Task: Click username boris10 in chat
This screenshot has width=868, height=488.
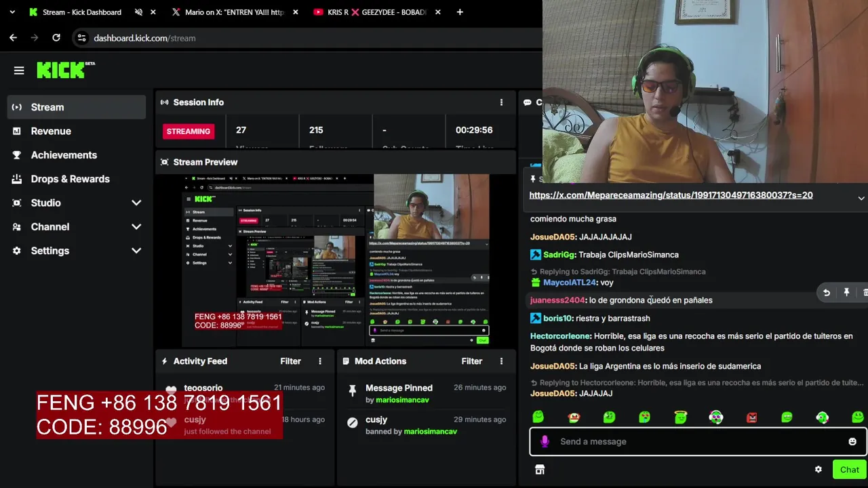Action: point(557,318)
